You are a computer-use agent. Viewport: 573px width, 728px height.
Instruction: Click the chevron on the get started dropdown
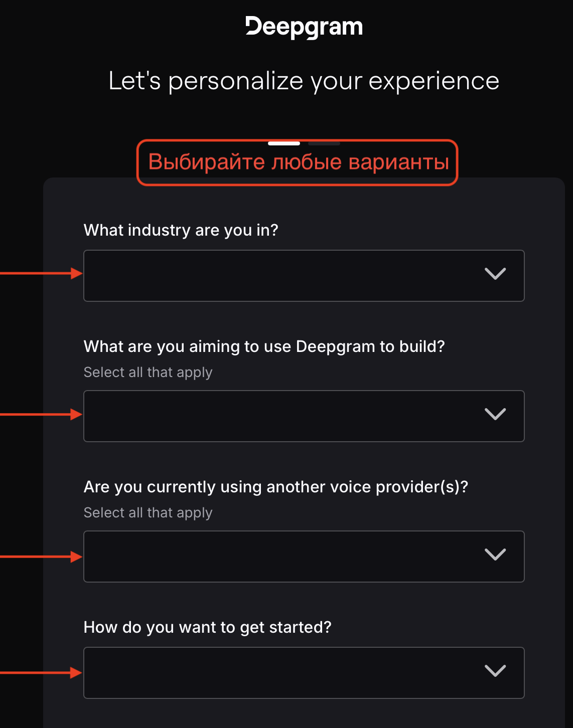pyautogui.click(x=496, y=672)
